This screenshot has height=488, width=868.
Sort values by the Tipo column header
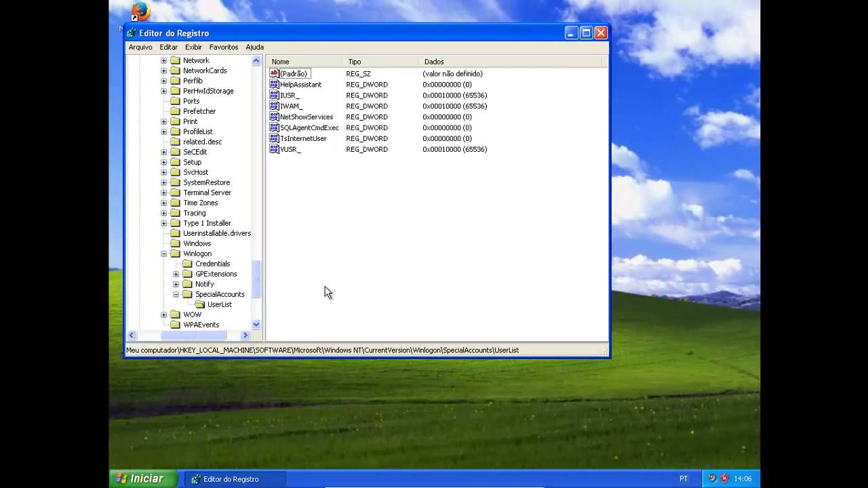pos(380,62)
